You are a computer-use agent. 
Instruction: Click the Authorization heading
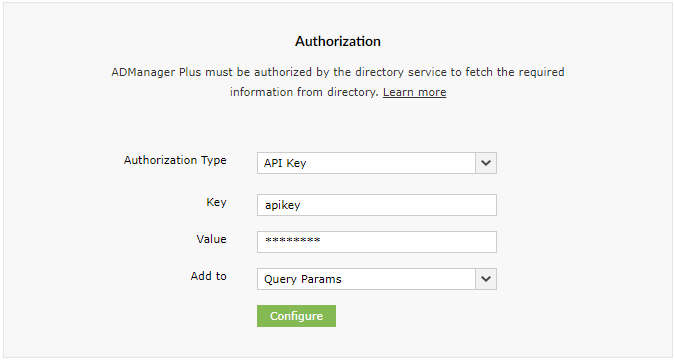[x=338, y=41]
